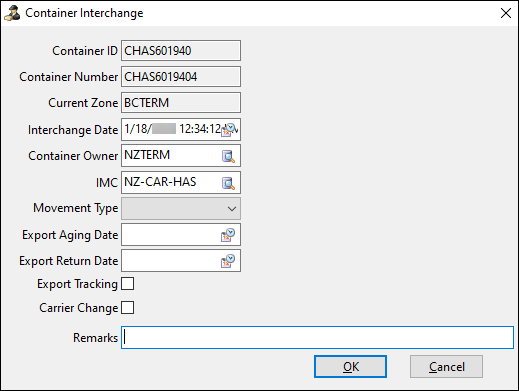Click into the Export Aging Date field
The height and width of the screenshot is (391, 519).
(x=170, y=235)
